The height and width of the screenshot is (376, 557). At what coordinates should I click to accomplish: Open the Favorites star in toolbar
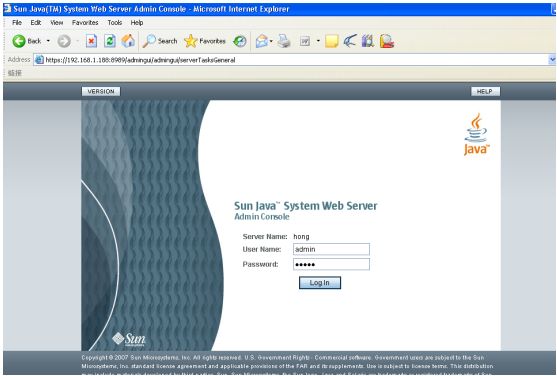pyautogui.click(x=205, y=41)
